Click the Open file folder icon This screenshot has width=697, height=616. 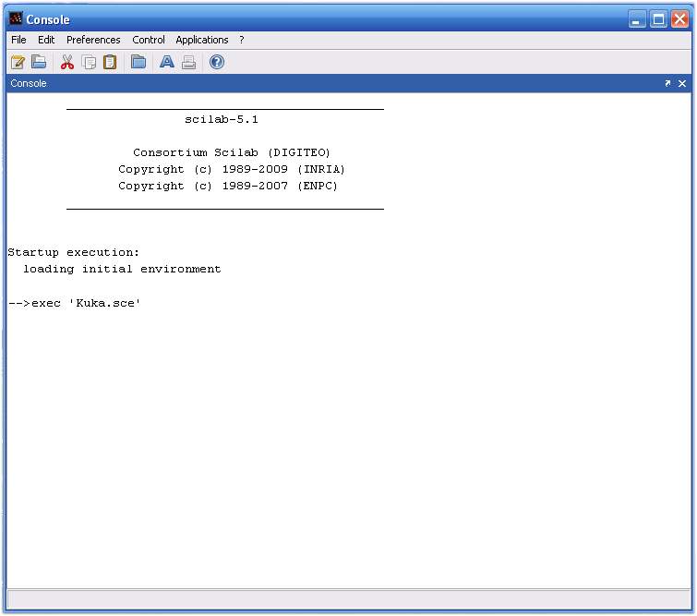click(x=39, y=63)
